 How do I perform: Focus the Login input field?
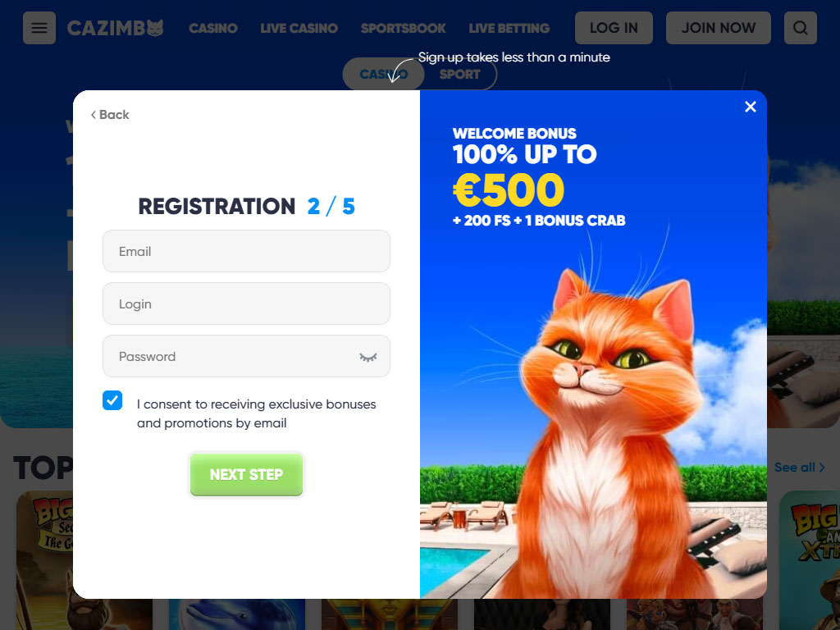coord(246,304)
